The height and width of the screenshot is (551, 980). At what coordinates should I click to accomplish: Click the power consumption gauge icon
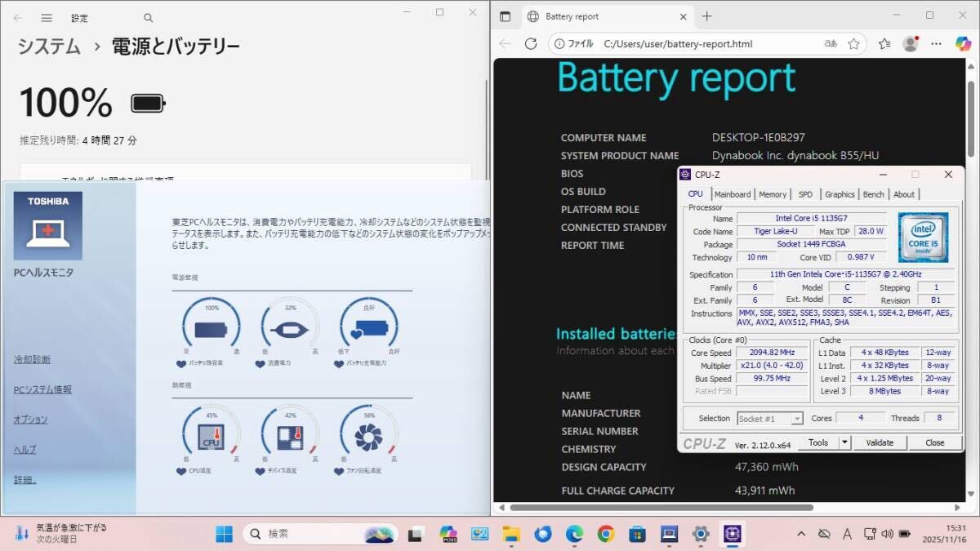coord(289,330)
